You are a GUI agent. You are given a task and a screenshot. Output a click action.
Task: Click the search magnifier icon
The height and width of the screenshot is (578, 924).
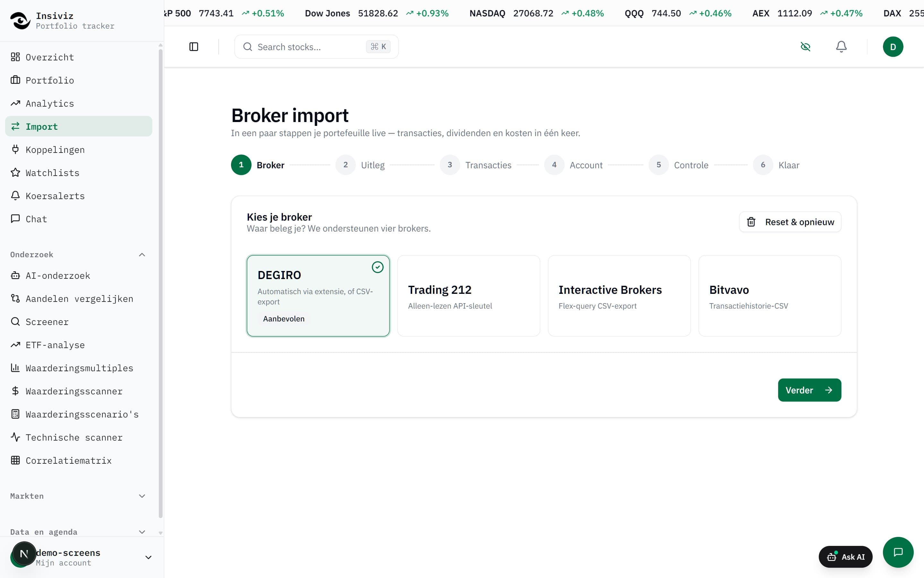tap(247, 47)
